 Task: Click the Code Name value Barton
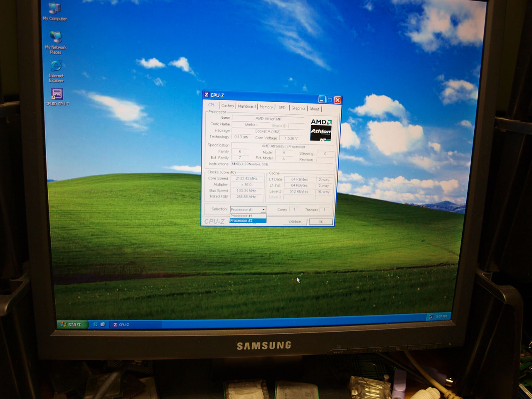point(251,124)
